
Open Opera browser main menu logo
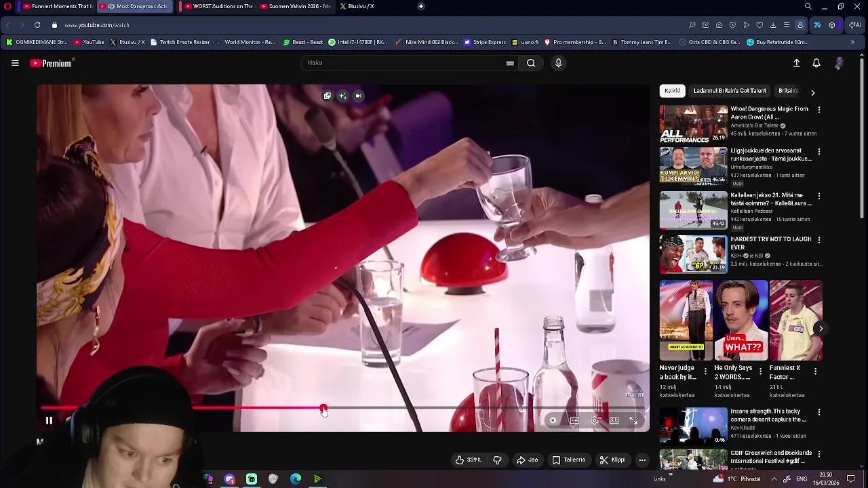coord(7,6)
